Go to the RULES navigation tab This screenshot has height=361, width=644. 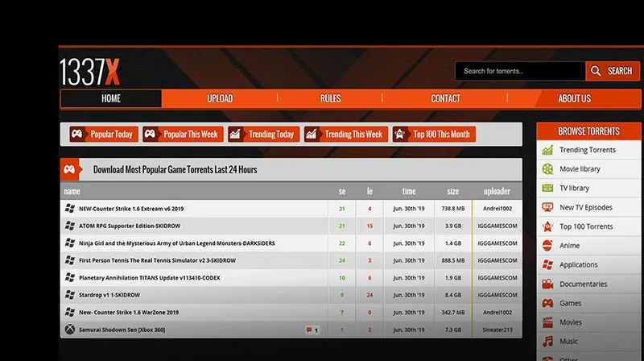click(x=330, y=98)
